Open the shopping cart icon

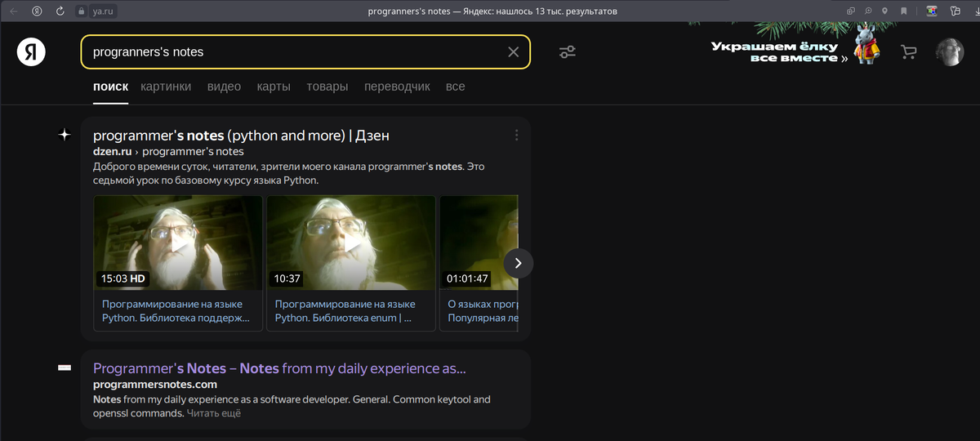(x=908, y=52)
